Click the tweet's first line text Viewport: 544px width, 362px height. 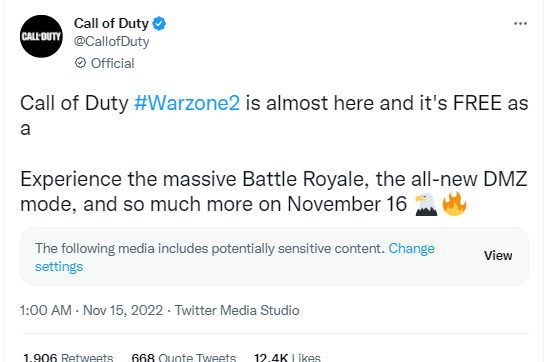[274, 103]
